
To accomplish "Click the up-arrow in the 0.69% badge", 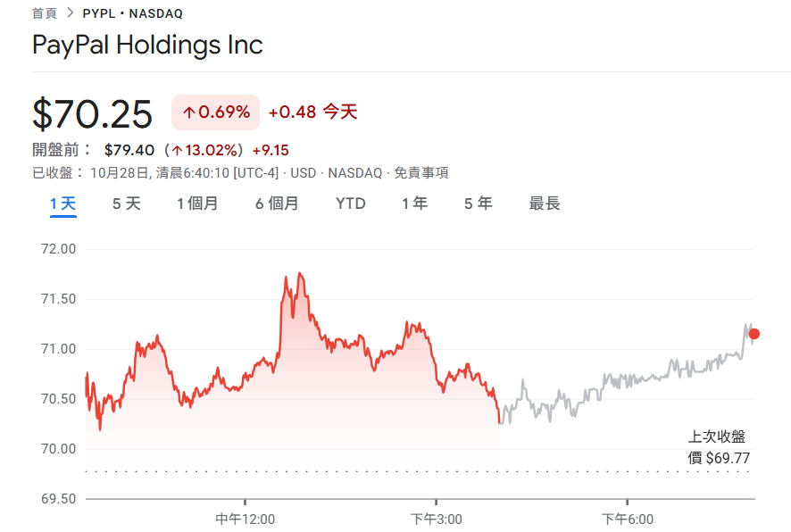I will point(188,112).
